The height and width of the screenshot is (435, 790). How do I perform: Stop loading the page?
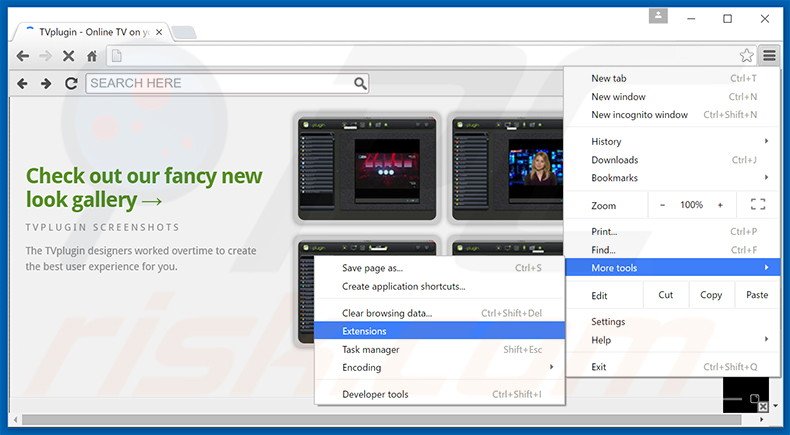pos(69,56)
